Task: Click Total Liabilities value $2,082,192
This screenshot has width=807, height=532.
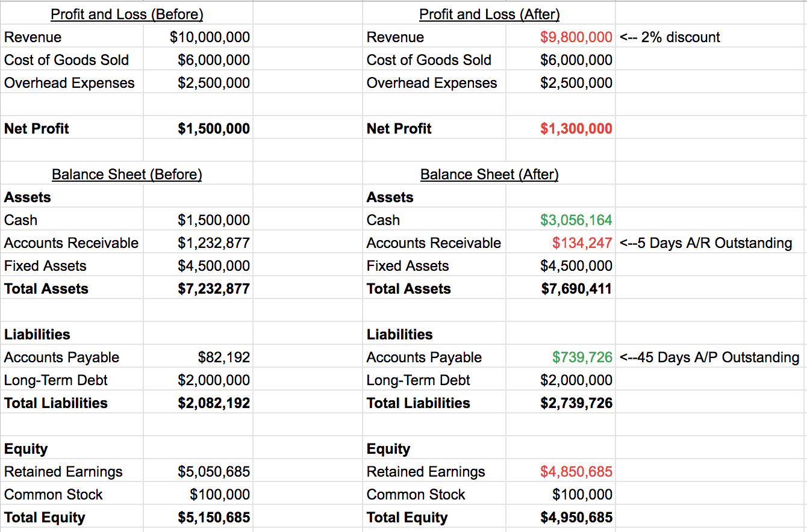Action: [x=214, y=403]
